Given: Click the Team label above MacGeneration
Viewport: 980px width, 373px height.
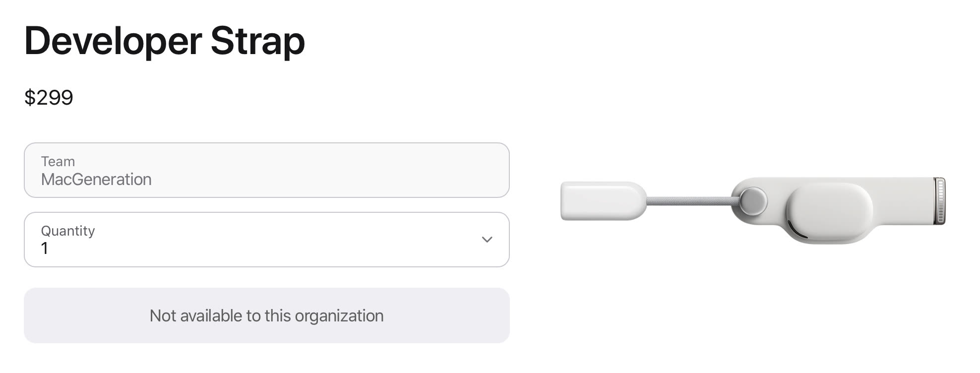Looking at the screenshot, I should pyautogui.click(x=59, y=161).
